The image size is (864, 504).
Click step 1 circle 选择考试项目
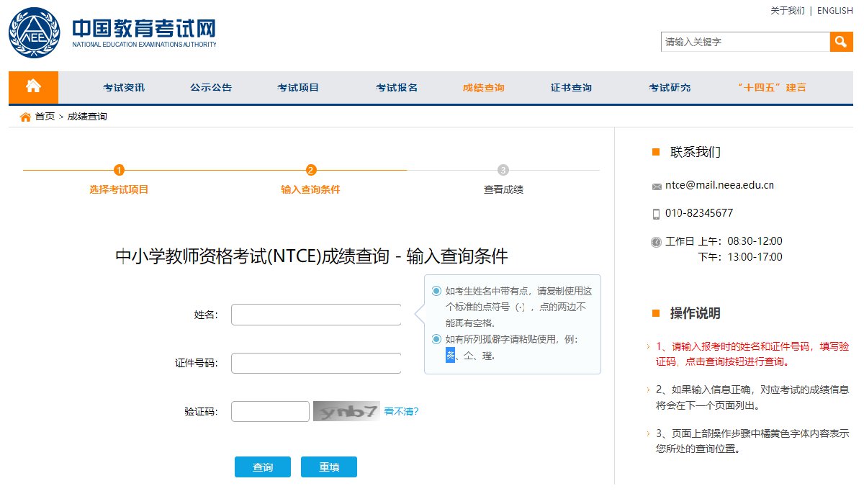(x=119, y=170)
